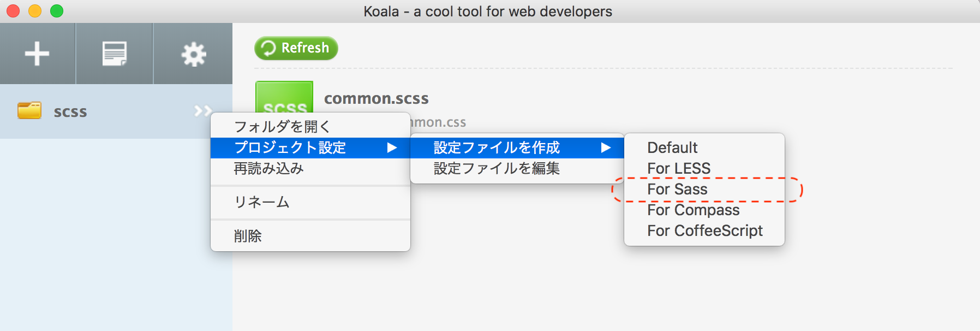Select the Default config option
The height and width of the screenshot is (331, 980).
[672, 148]
